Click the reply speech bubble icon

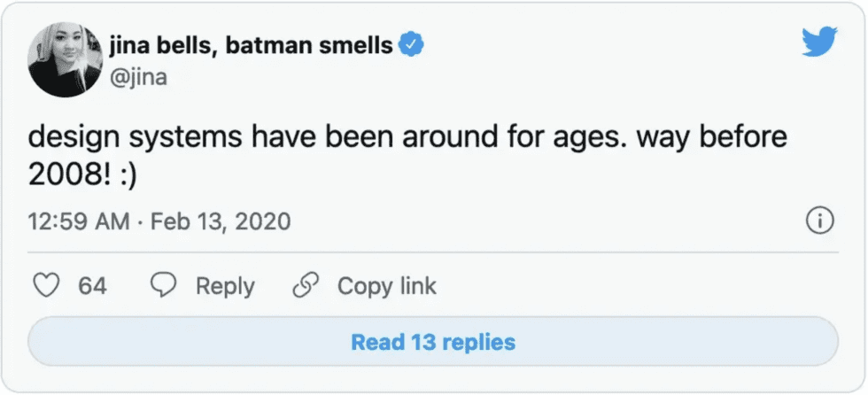point(165,286)
